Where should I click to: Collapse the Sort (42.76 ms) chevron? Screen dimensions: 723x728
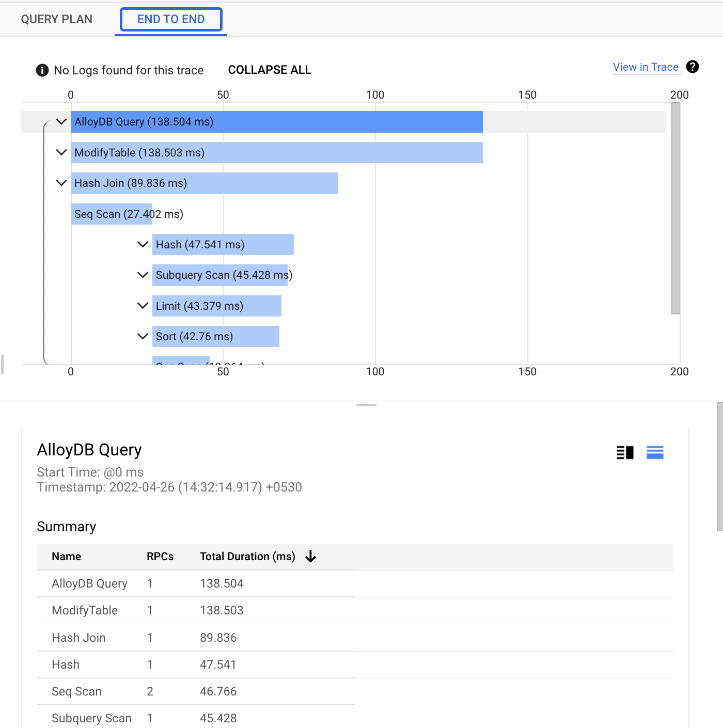click(x=143, y=336)
